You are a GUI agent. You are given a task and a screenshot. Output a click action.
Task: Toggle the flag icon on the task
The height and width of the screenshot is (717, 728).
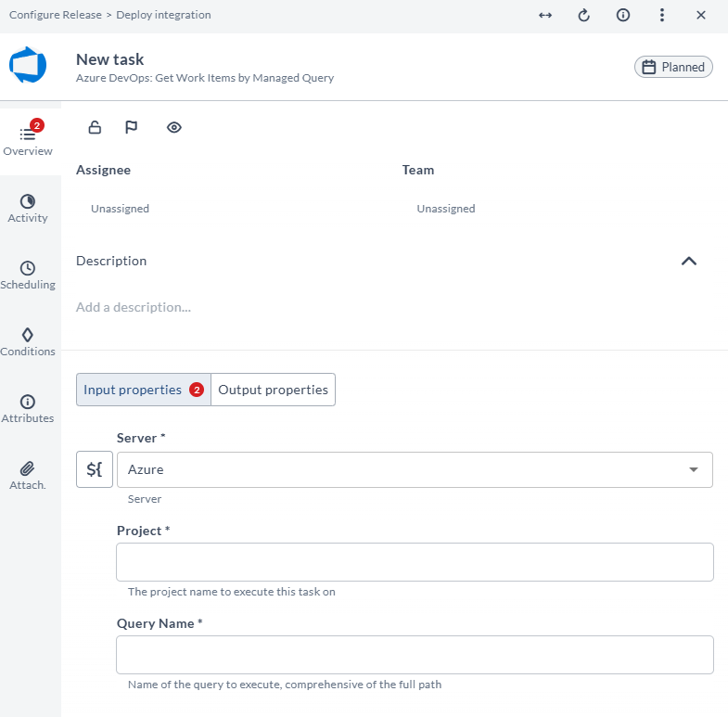click(132, 127)
